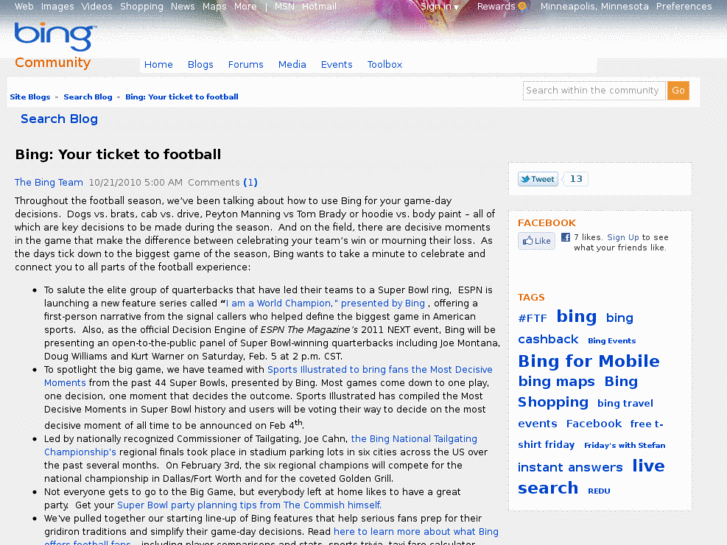Open 'here to learn more about what Bing' link
Screen dimensions: 727x545
(x=416, y=532)
